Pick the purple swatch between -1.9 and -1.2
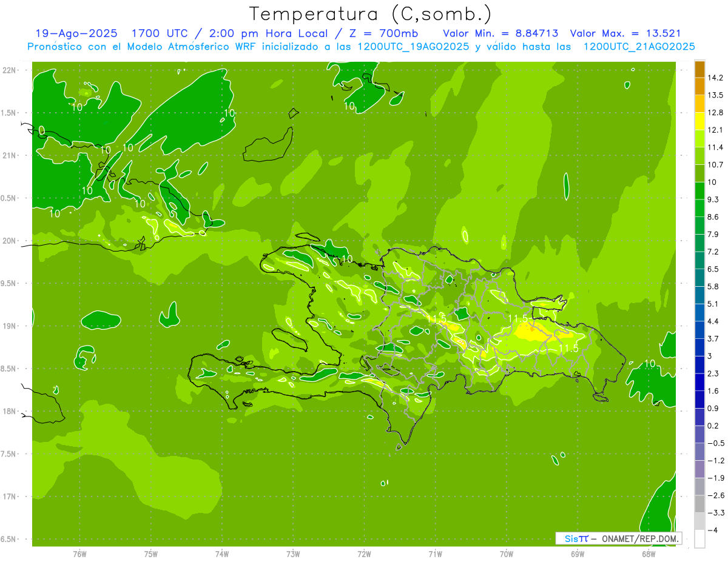 [x=699, y=469]
